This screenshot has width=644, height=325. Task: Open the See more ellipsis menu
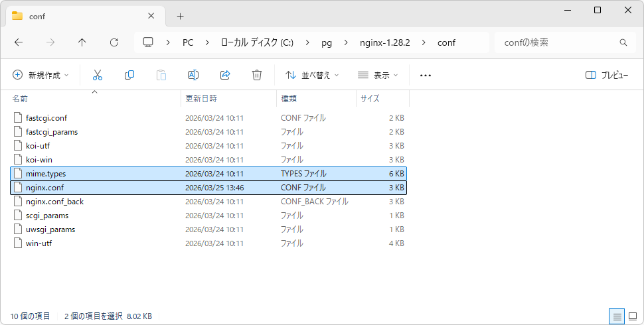coord(426,76)
